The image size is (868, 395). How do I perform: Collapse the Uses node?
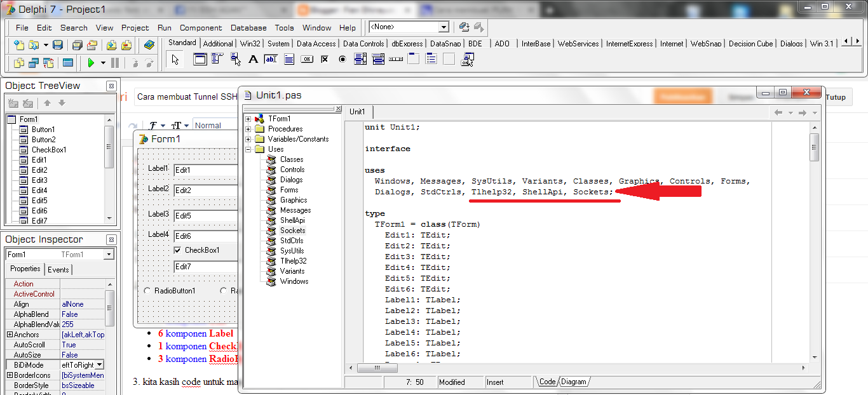click(248, 149)
